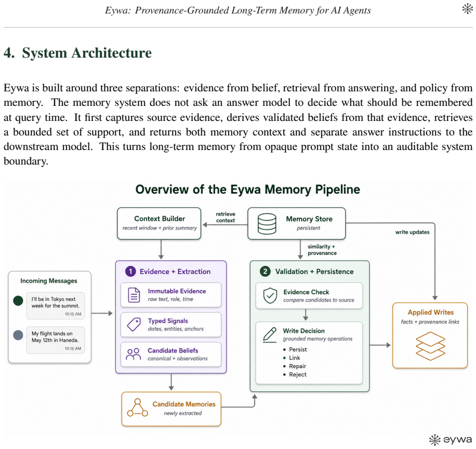Click the write updates arrow label
The width and height of the screenshot is (476, 449).
coord(412,232)
